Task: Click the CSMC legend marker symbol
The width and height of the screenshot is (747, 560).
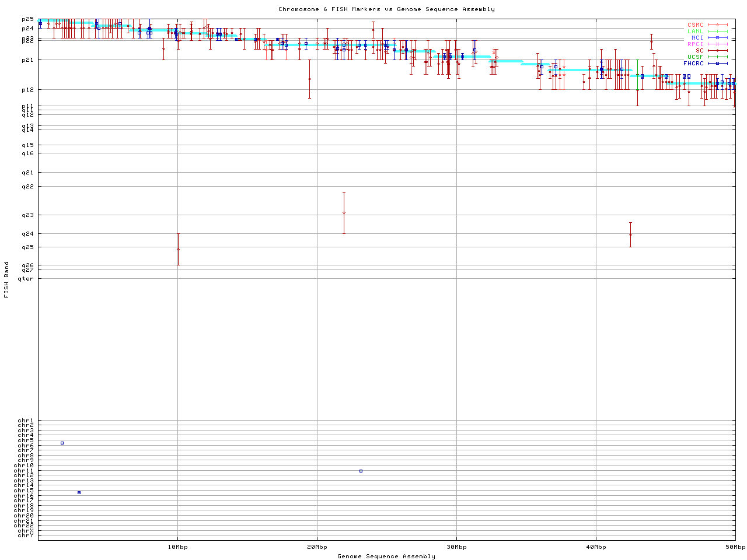Action: [718, 25]
